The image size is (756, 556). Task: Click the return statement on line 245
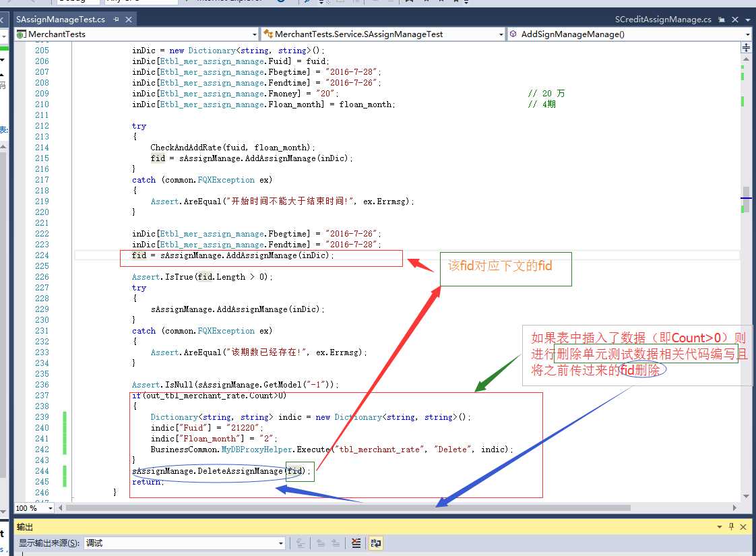click(x=148, y=482)
